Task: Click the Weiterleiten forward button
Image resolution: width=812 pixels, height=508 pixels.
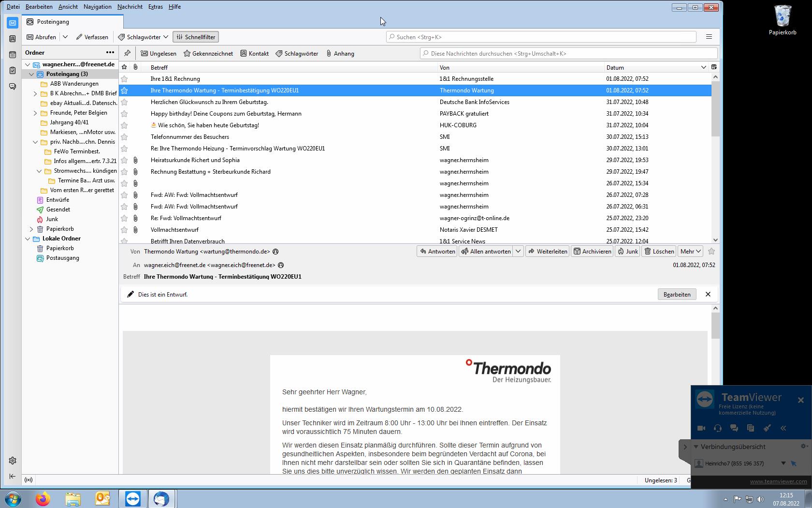Action: tap(548, 252)
